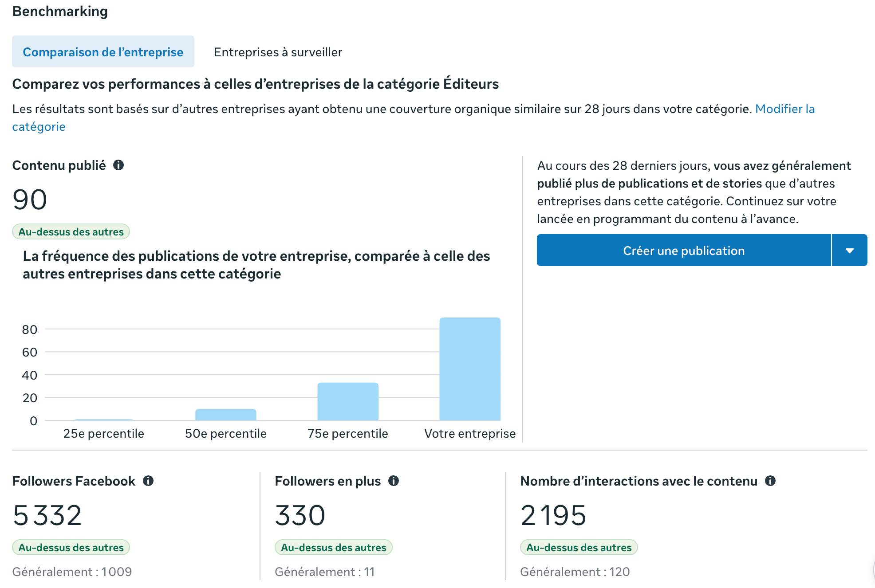
Task: Click the 'Généralement : 120' text
Action: (x=575, y=572)
